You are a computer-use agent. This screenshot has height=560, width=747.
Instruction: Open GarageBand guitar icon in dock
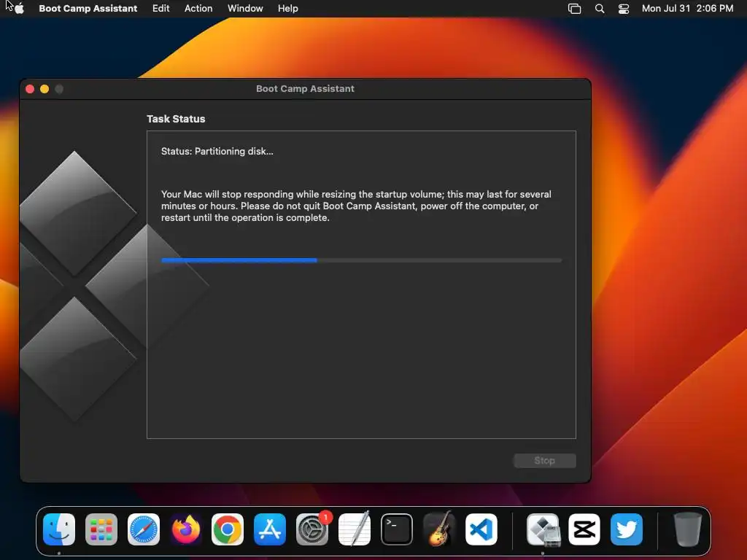pyautogui.click(x=438, y=529)
